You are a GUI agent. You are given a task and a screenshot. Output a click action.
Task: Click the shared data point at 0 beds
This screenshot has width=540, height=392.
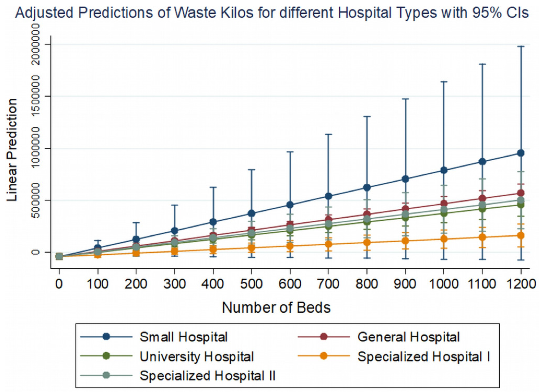59,256
